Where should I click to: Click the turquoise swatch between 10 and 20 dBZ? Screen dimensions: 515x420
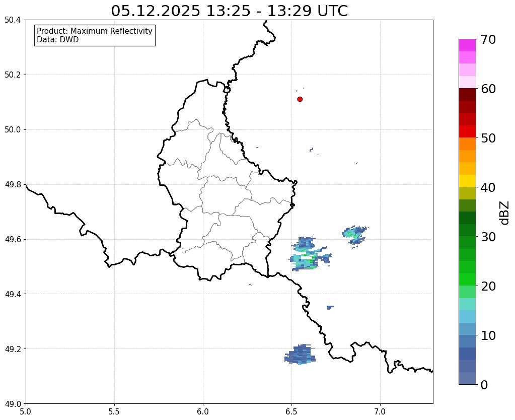tap(467, 304)
